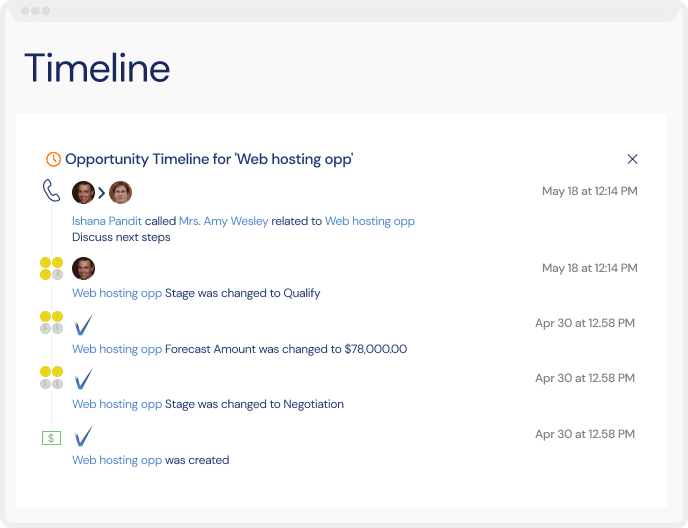
Task: Click the avatar on the Qualify stage entry
Action: point(83,268)
